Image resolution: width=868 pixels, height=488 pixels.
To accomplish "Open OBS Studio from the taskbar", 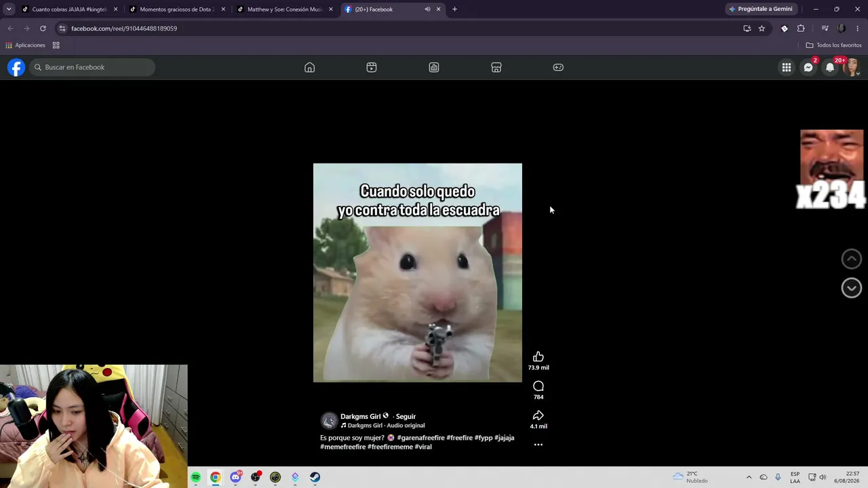I will (255, 477).
